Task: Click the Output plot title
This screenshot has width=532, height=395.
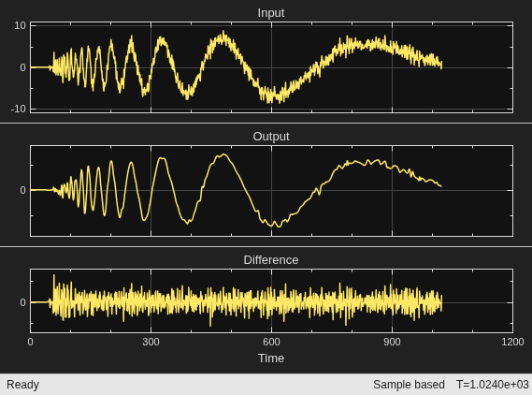Action: [271, 137]
